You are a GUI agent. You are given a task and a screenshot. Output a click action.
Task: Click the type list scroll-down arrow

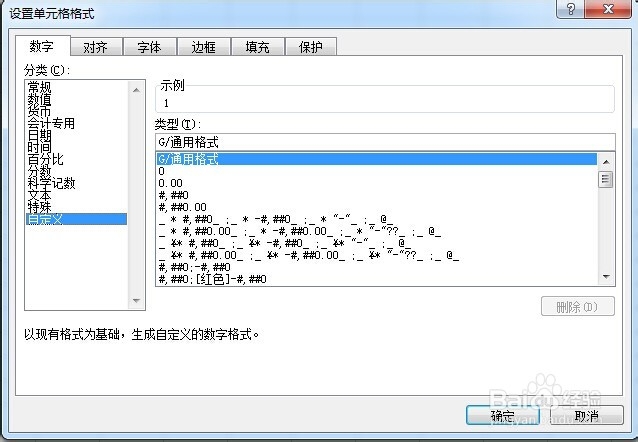(x=606, y=277)
